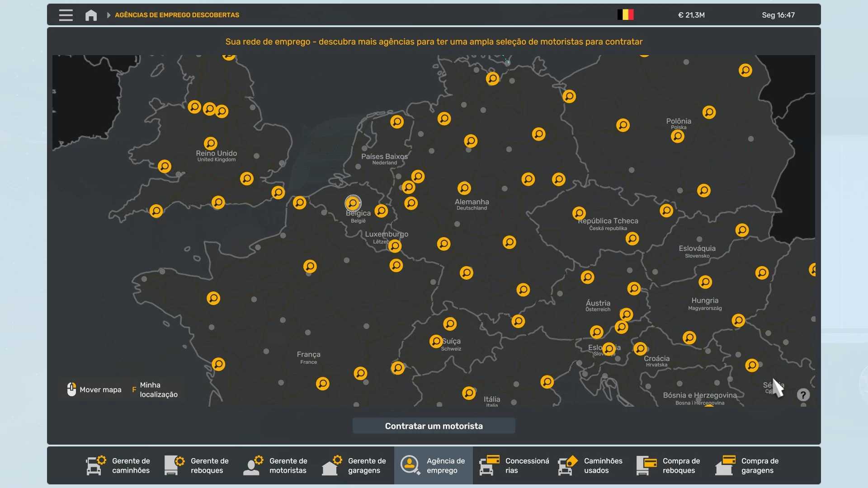
Task: Click the agency marker next to Suíça label
Action: pyautogui.click(x=436, y=341)
